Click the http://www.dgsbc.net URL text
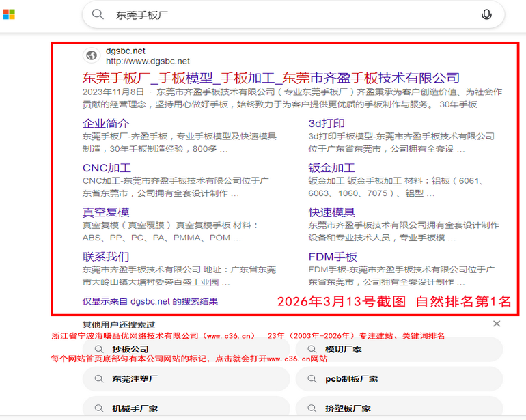Viewport: 526px width, 420px height. click(148, 61)
